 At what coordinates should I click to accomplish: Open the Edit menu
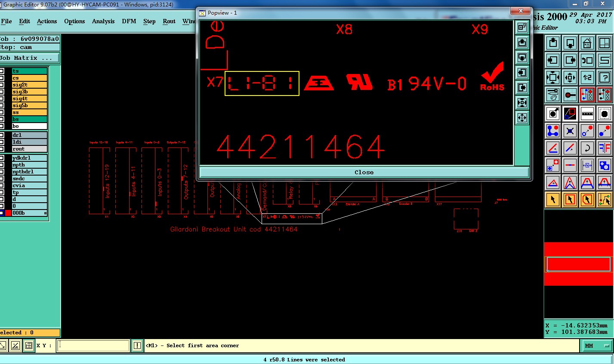pos(25,21)
